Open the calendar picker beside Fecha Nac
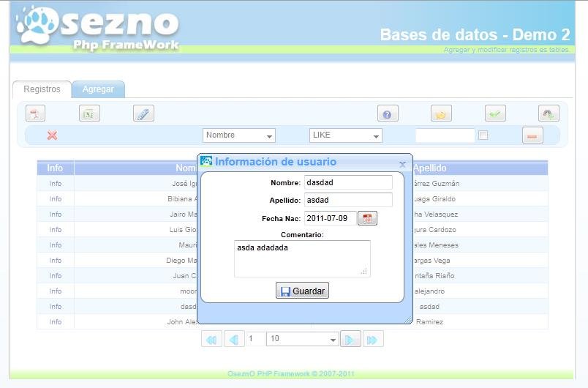This screenshot has height=388, width=588. (x=367, y=218)
